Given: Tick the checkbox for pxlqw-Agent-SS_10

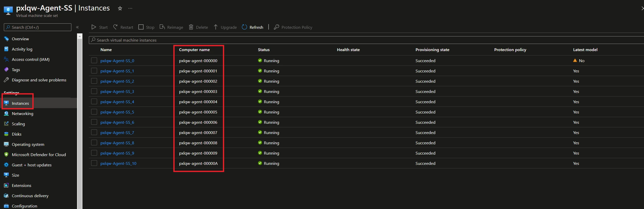Looking at the screenshot, I should 94,163.
